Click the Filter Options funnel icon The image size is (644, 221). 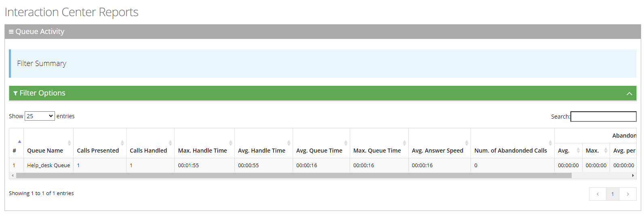[15, 93]
